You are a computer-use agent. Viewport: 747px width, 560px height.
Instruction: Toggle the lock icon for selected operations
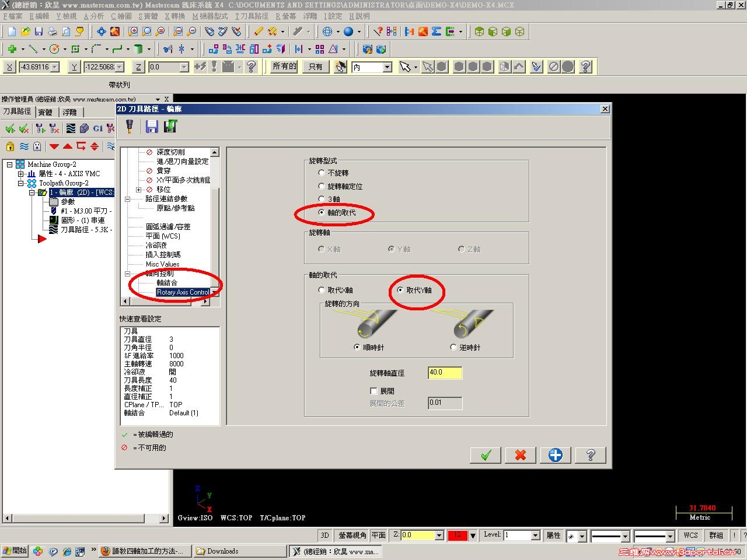point(10,146)
